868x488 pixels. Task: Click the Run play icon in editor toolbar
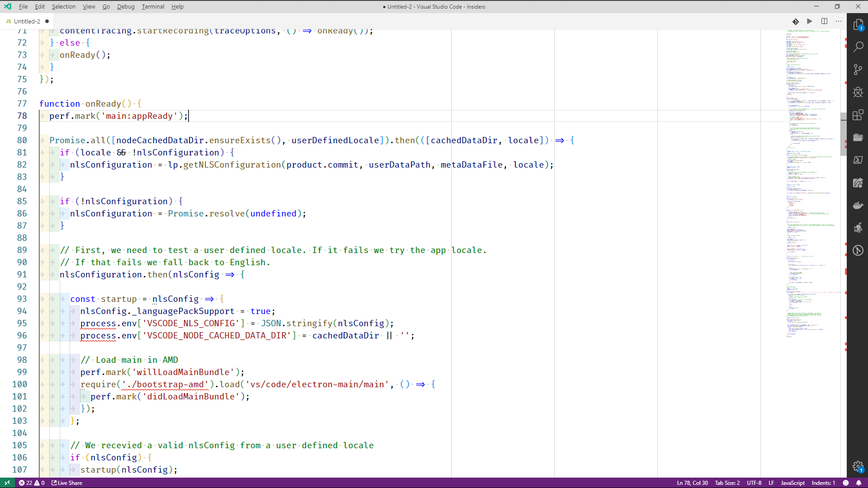810,21
